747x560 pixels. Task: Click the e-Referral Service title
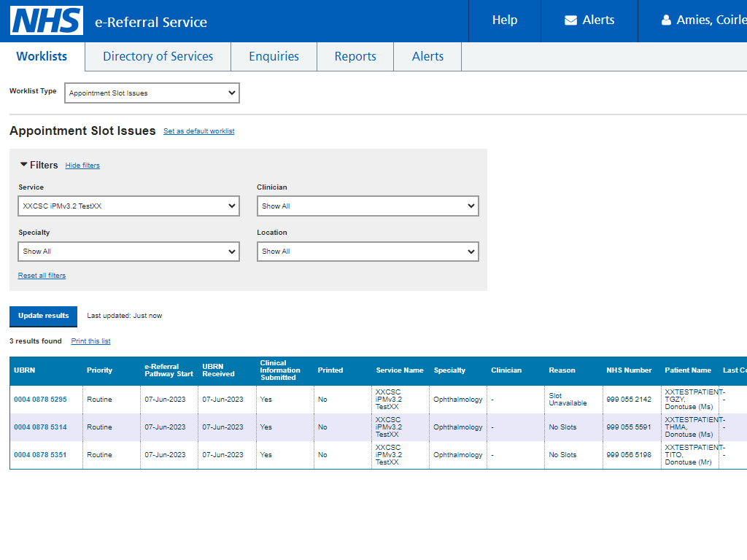(x=151, y=22)
